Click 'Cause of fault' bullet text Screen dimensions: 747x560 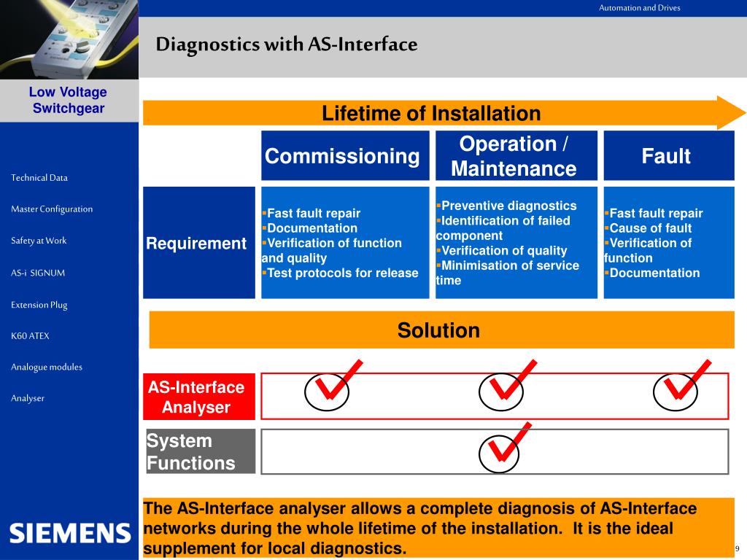648,228
